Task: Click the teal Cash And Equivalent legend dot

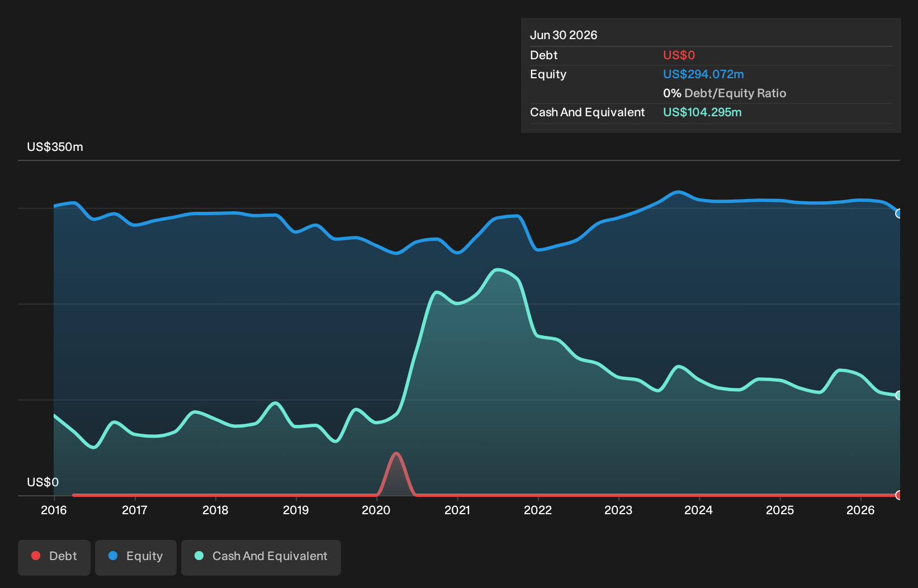Action: [x=199, y=556]
